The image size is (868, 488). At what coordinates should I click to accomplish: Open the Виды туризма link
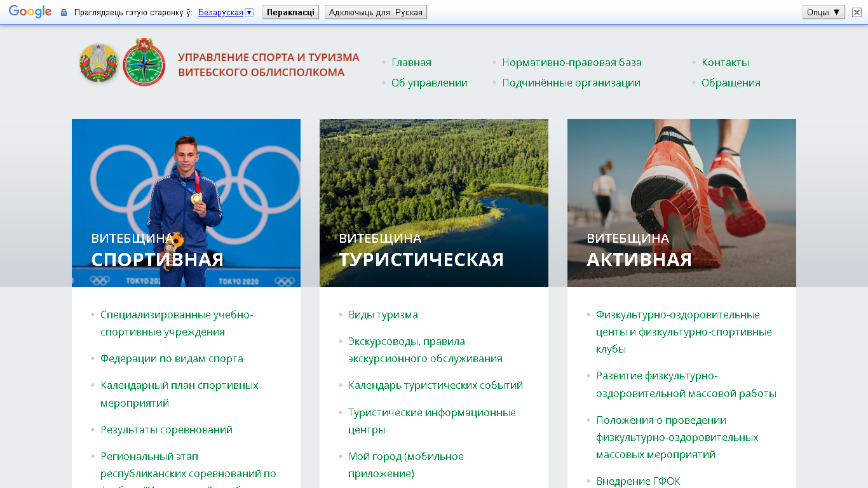[383, 315]
